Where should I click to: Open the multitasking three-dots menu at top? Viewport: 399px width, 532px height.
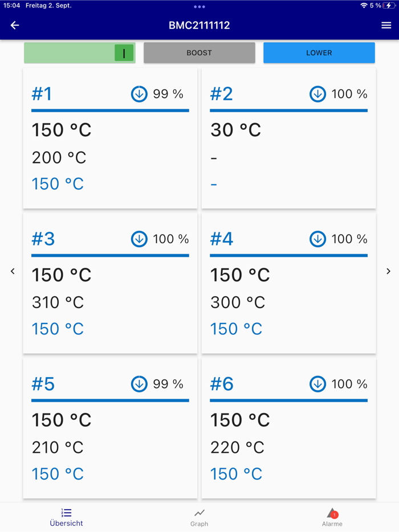tap(199, 6)
